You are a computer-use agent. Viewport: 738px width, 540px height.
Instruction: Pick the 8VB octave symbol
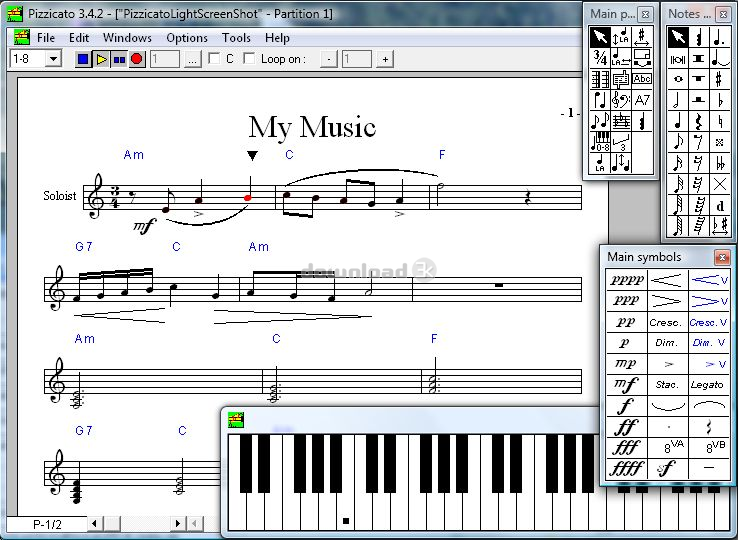pos(709,447)
